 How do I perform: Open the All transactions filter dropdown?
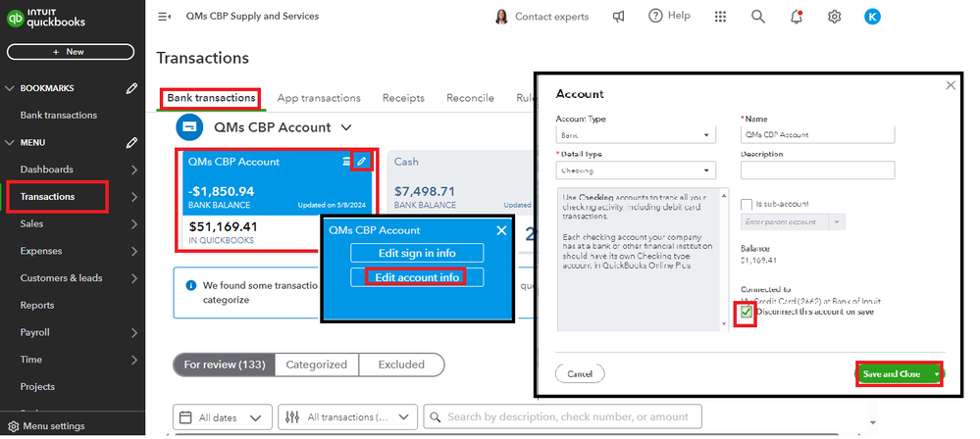pos(347,417)
